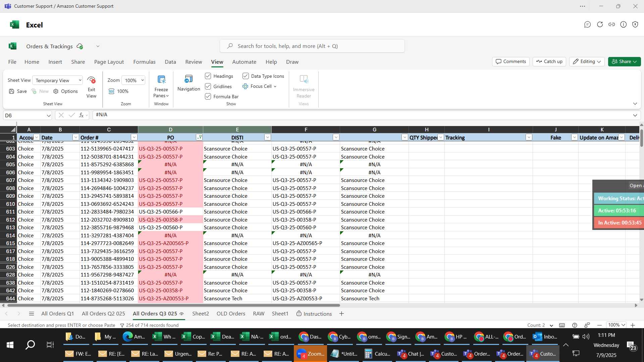Click the horizontal scrollbar thumb
This screenshot has height=362, width=644.
173,305
